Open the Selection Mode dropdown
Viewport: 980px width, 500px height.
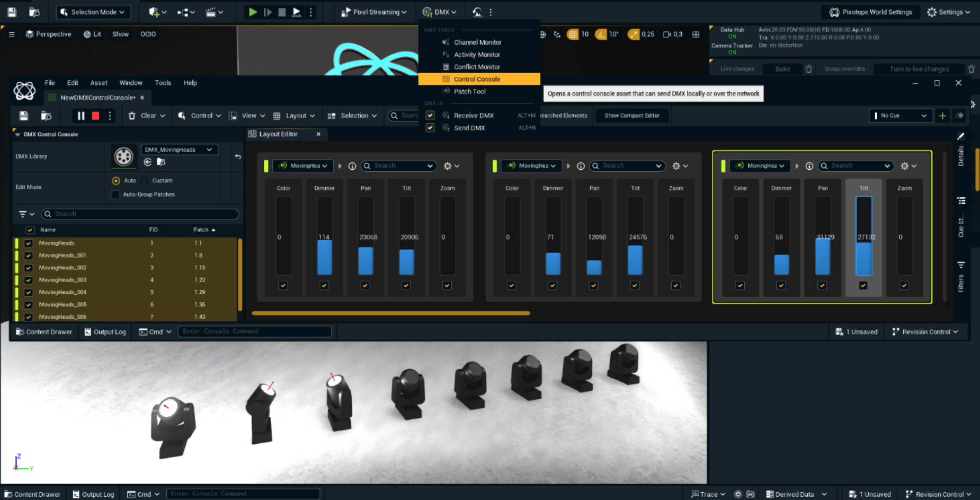click(x=93, y=12)
